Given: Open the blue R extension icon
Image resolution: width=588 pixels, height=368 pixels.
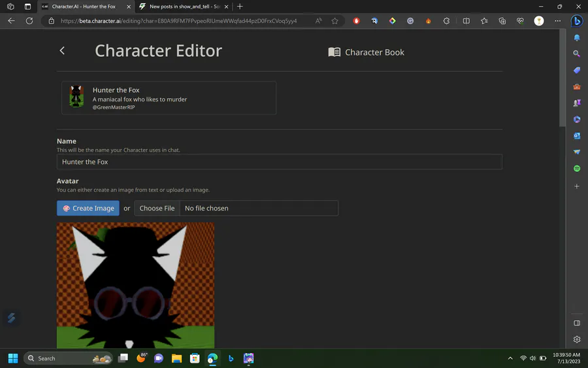Looking at the screenshot, I should click(374, 21).
